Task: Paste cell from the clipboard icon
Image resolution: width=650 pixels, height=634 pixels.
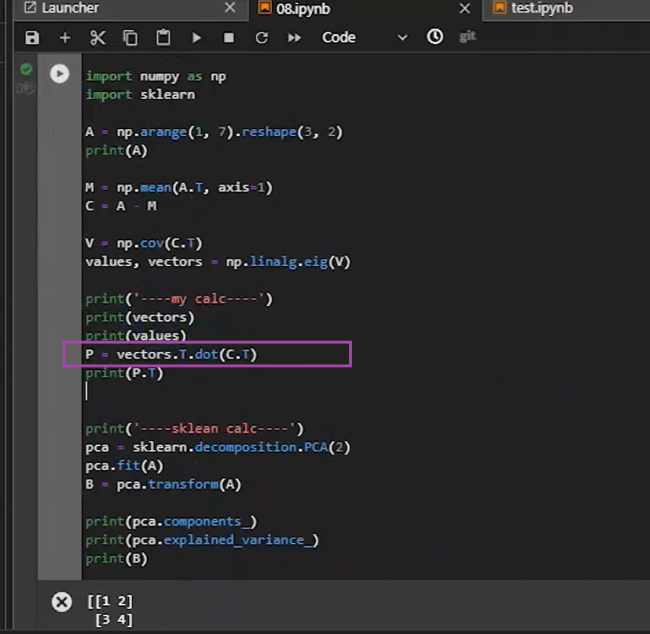Action: point(163,37)
